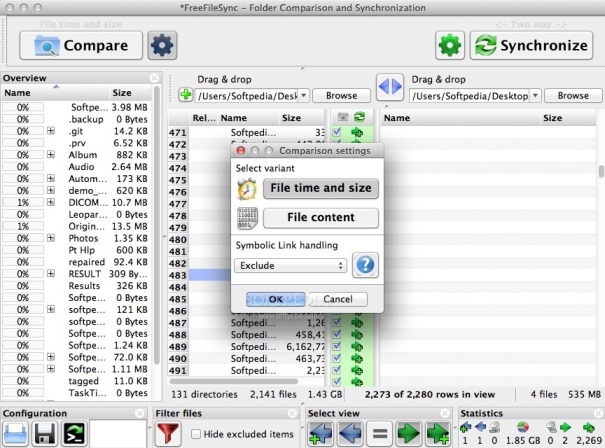Click the left folder path field
Screen dimensions: 605x448
click(246, 96)
